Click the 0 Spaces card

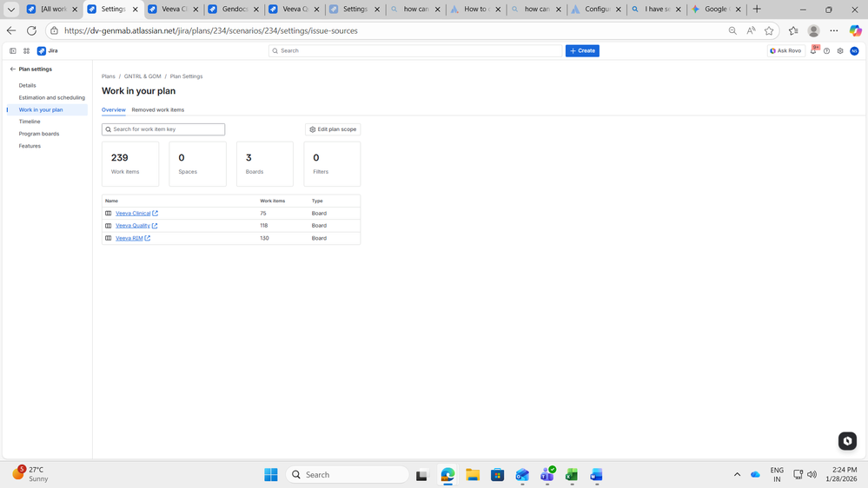click(197, 164)
